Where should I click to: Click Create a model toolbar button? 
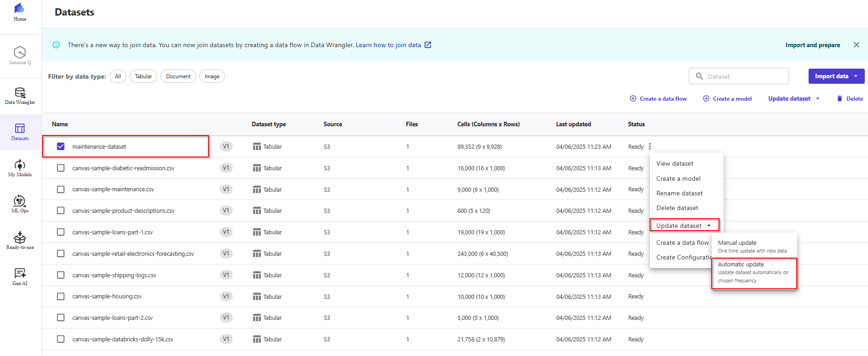tap(727, 98)
